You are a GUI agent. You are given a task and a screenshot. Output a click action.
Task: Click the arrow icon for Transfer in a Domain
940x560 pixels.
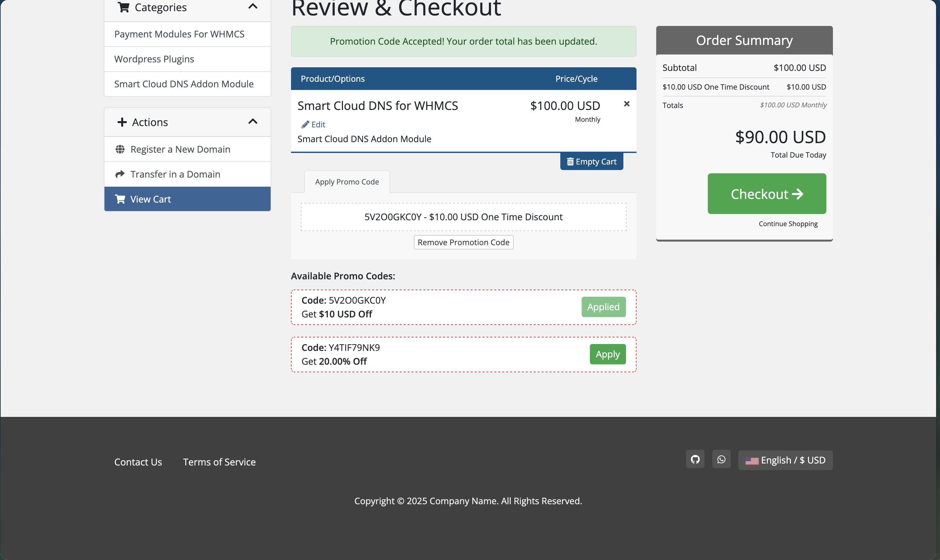(120, 174)
